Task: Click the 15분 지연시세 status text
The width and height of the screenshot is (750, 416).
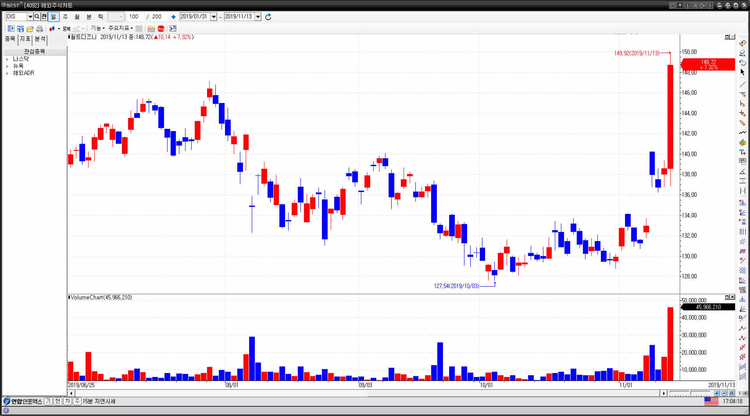Action: pos(99,402)
